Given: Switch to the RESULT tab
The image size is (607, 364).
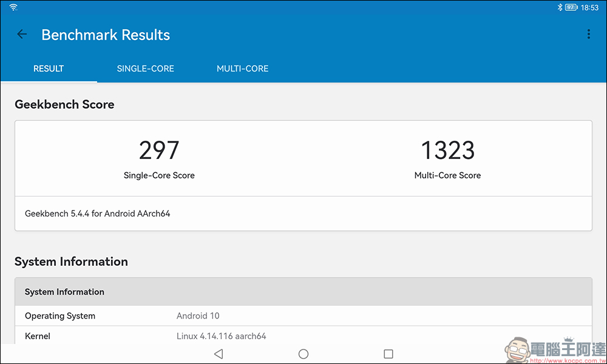Looking at the screenshot, I should [49, 69].
